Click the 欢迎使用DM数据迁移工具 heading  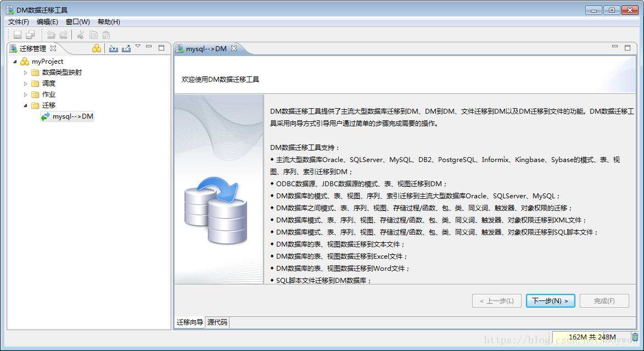(220, 79)
